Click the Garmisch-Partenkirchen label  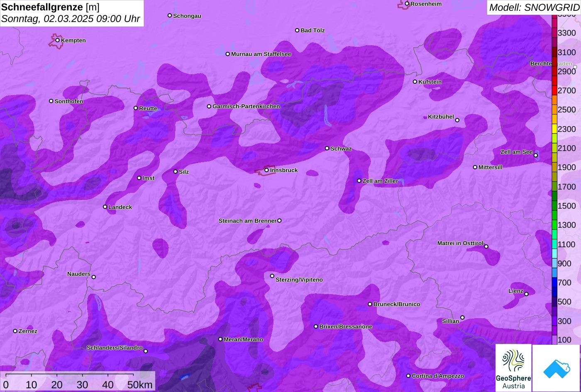[x=246, y=106]
